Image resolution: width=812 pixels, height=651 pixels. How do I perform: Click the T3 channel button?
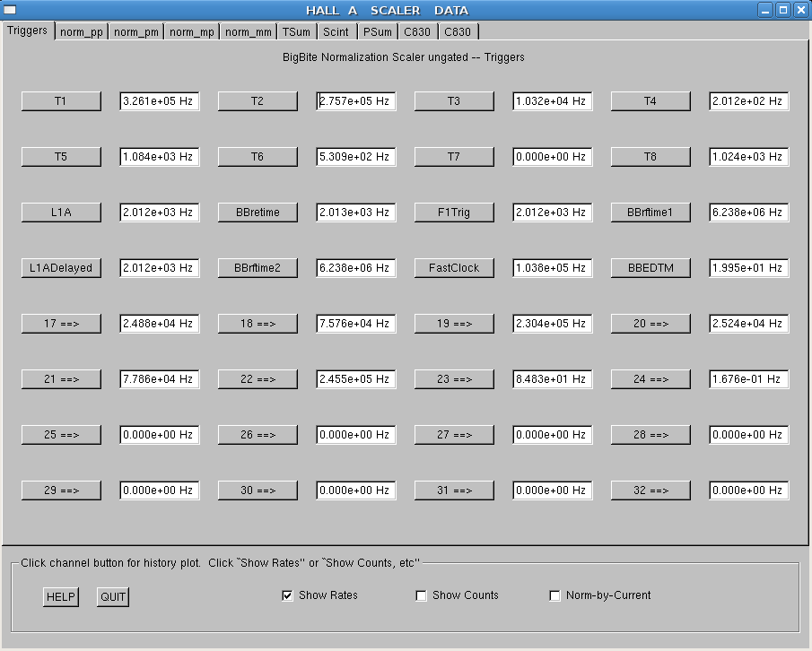(x=454, y=101)
